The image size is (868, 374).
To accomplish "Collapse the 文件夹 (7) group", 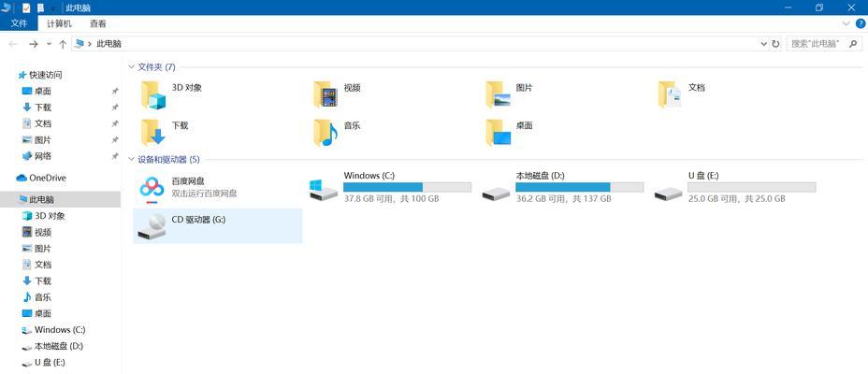I will click(131, 67).
